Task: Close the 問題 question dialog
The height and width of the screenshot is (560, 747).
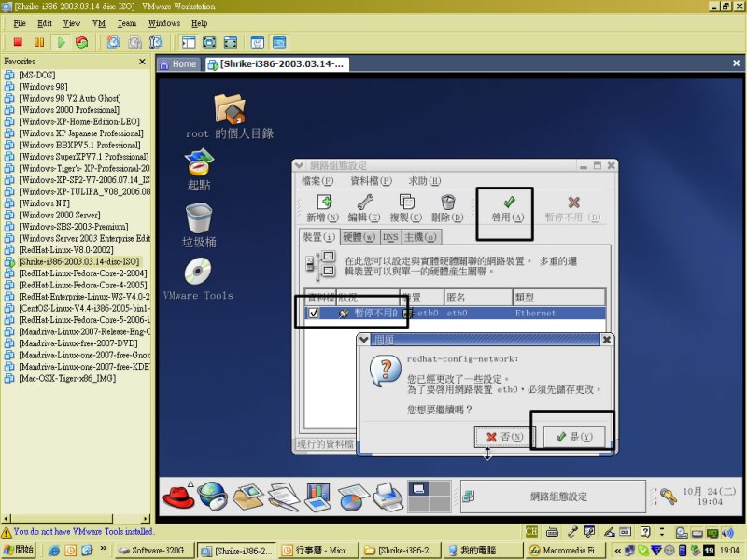Action: coord(606,340)
